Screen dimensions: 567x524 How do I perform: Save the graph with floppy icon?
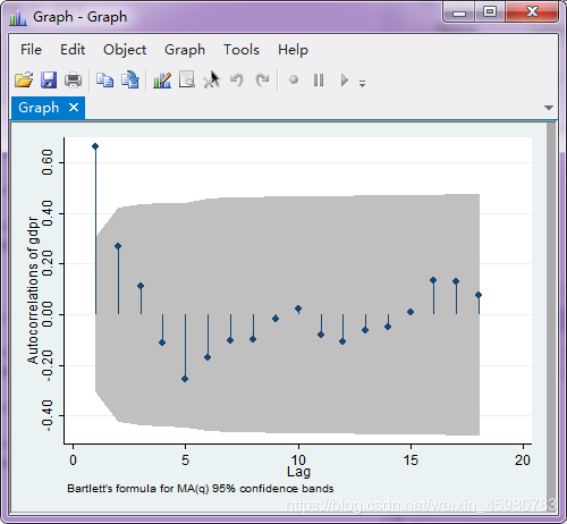(x=48, y=80)
